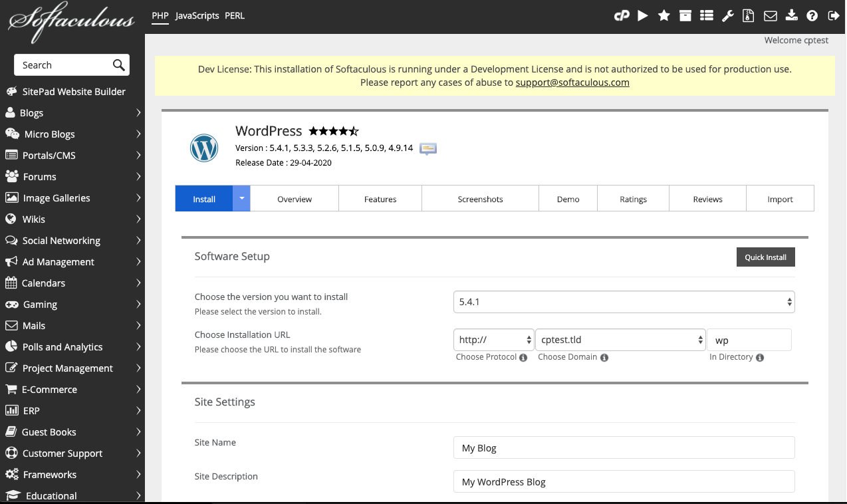Open the demos play icon in top bar
Image resolution: width=847 pixels, height=504 pixels.
tap(643, 16)
